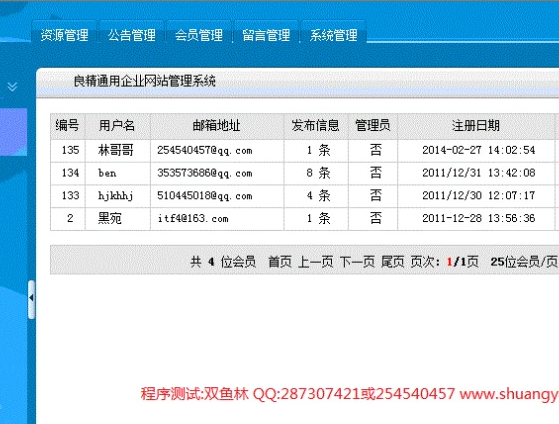
Task: Open the user 黑宛 entry
Action: coord(110,218)
